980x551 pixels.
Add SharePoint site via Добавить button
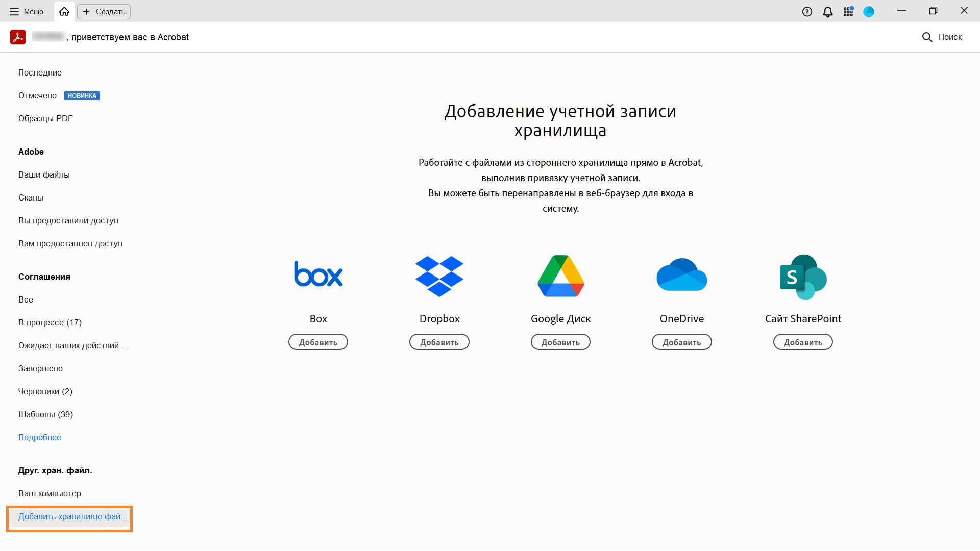tap(803, 342)
